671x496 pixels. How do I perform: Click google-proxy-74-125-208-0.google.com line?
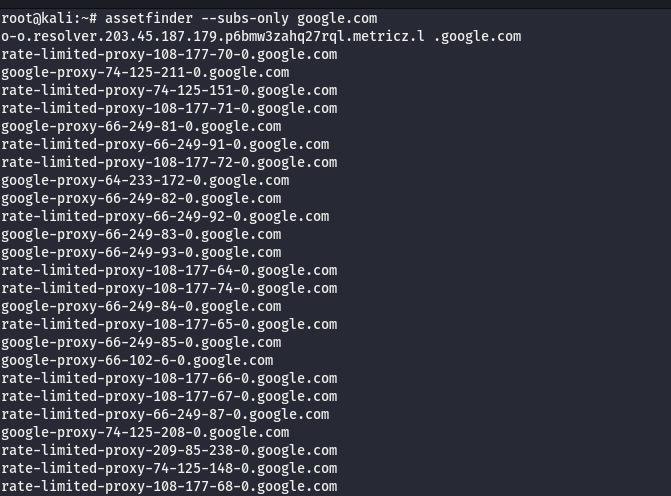coord(145,432)
